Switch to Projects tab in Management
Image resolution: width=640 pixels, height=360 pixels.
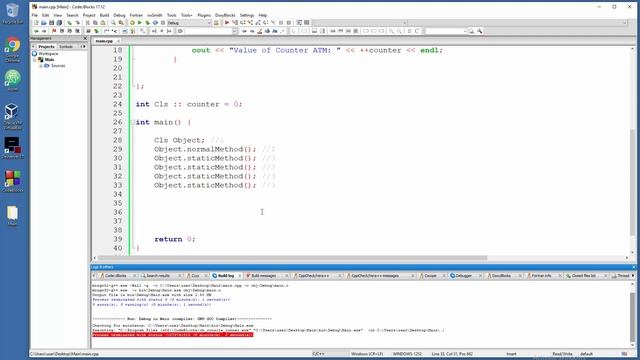(46, 47)
